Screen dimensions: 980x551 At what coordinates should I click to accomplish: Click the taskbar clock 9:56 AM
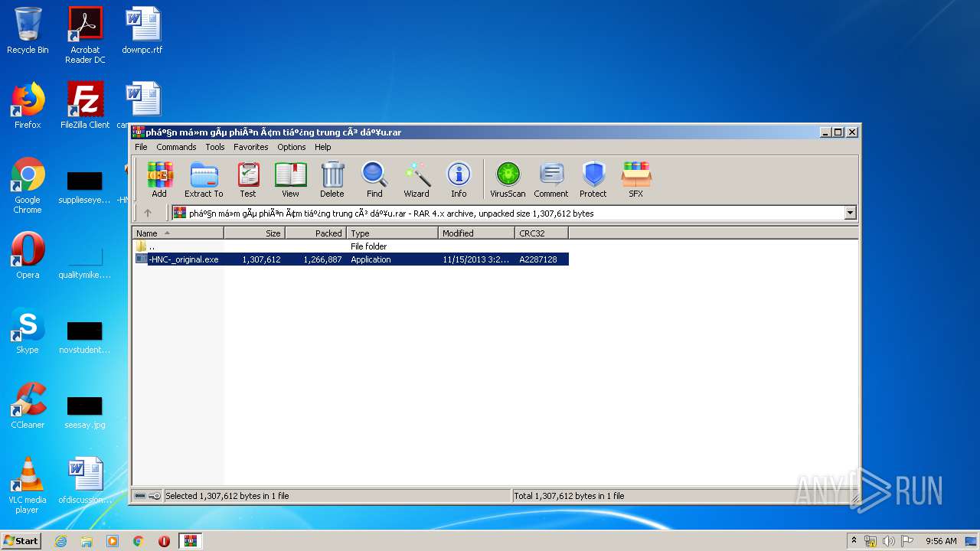click(x=941, y=541)
